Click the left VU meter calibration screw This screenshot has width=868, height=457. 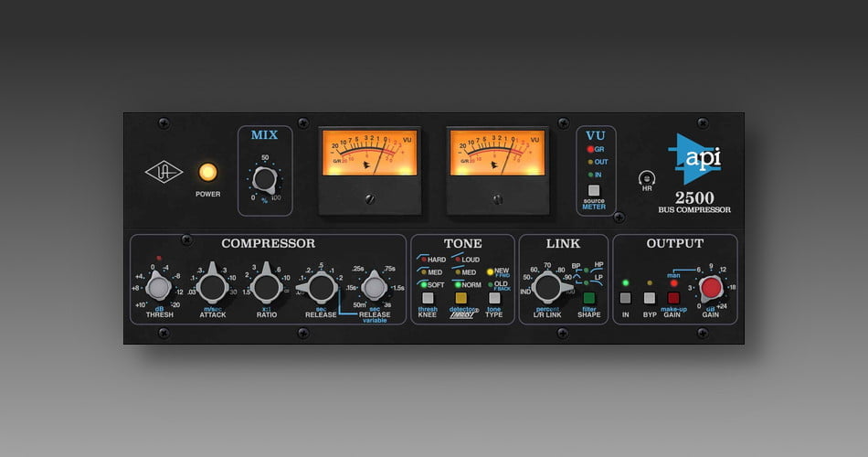point(370,197)
